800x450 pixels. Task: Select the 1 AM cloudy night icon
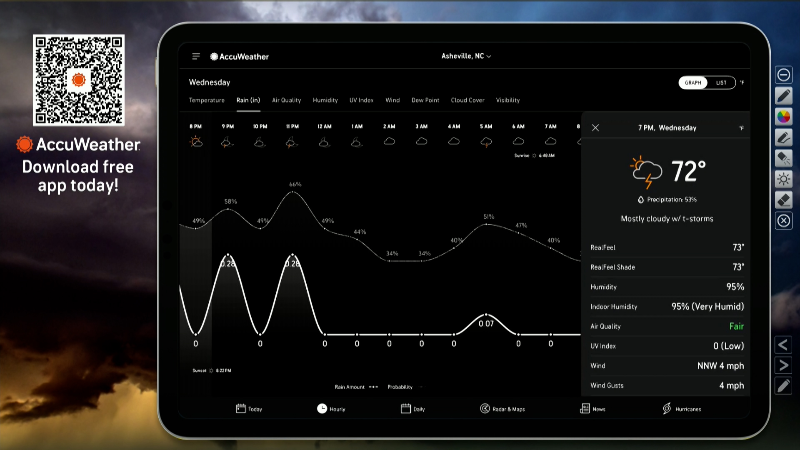coord(357,142)
